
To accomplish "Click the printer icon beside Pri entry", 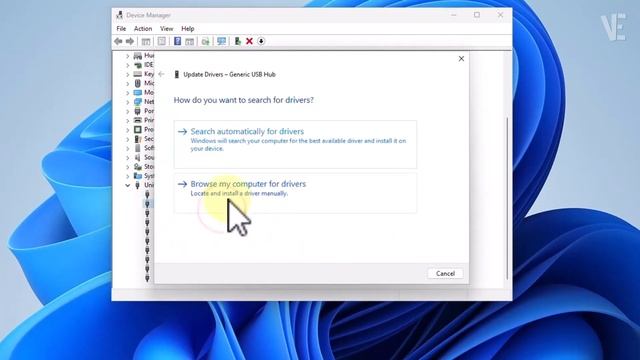I will [138, 120].
